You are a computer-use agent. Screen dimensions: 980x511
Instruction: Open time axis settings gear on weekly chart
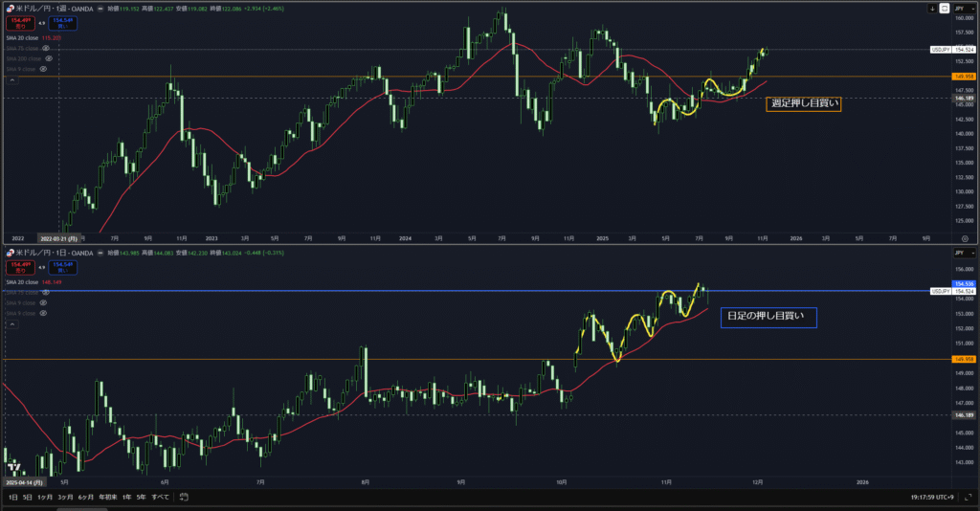click(x=964, y=236)
